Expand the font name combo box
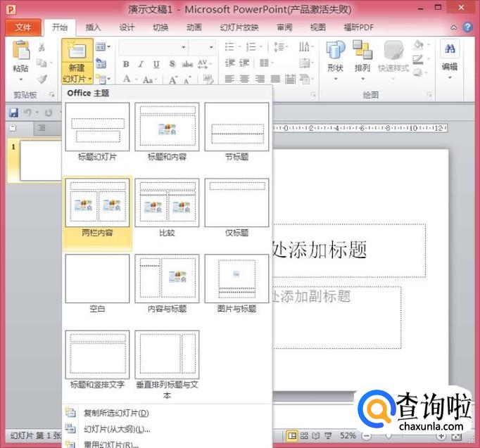The height and width of the screenshot is (448, 480). 184,47
